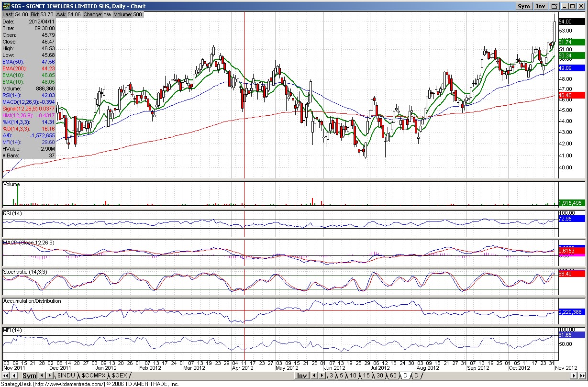Jump to first symbol tab arrow
This screenshot has width=588, height=387.
tap(6, 376)
